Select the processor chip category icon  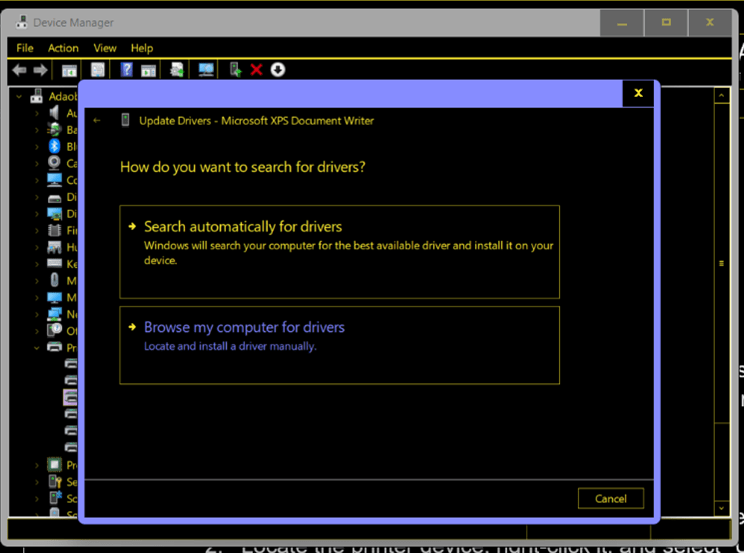coord(55,464)
